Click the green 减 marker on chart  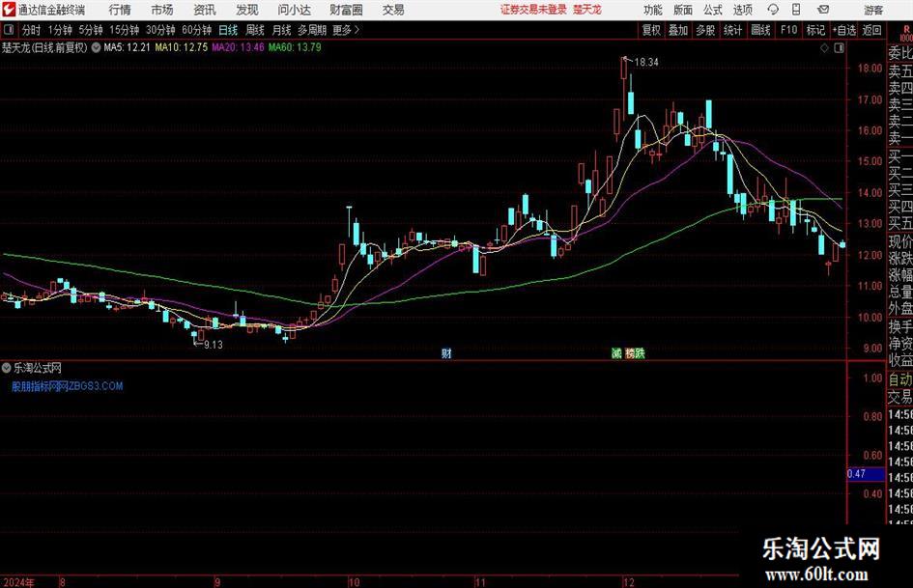[616, 352]
